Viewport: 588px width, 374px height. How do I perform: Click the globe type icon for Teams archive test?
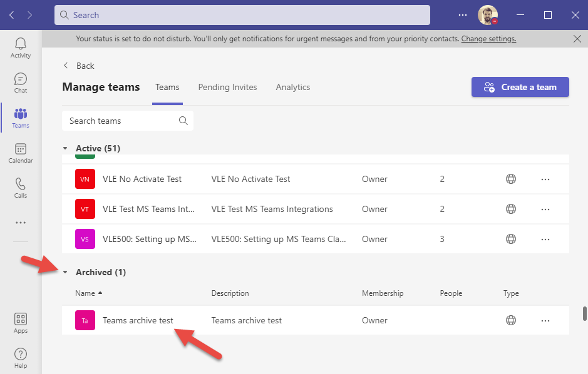(511, 320)
